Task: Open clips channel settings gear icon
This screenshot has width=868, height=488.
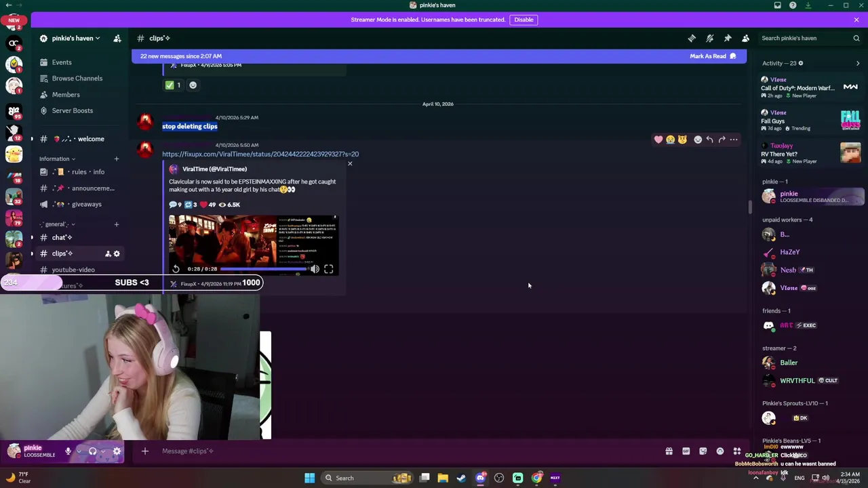Action: coord(117,253)
